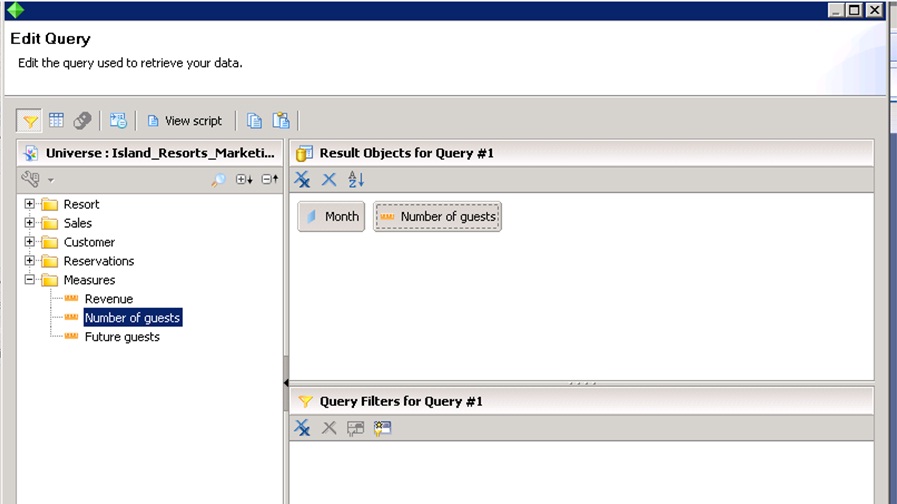Select the Number of guests result object

coord(438,216)
